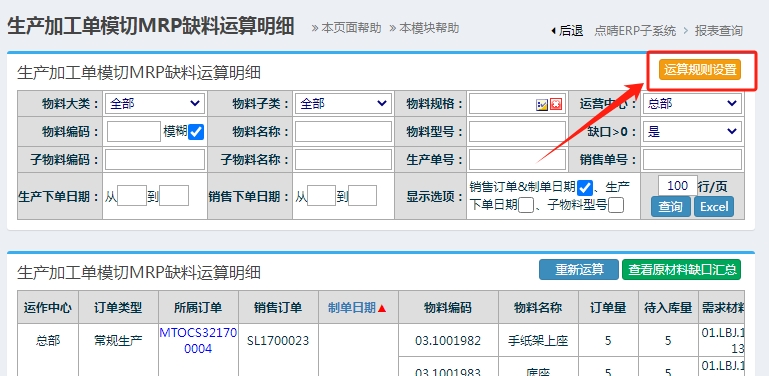
Task: Uncheck the 模糊 checkbox
Action: (x=196, y=132)
